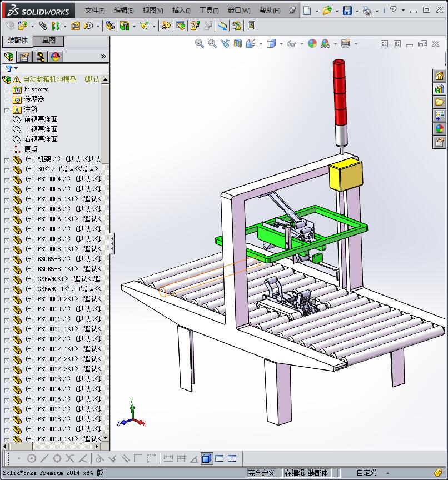Select 原点 origin in tree
This screenshot has height=480, width=448.
[31, 149]
